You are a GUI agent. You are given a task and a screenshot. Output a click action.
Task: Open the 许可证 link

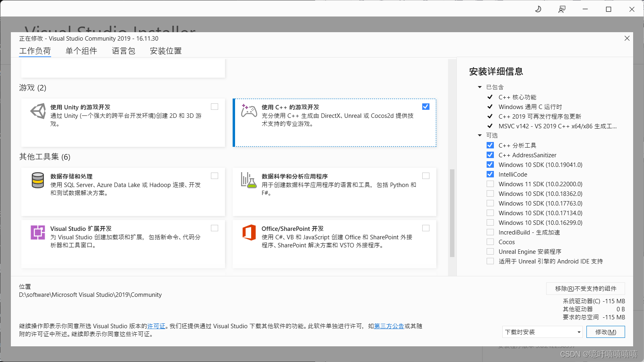(156, 326)
